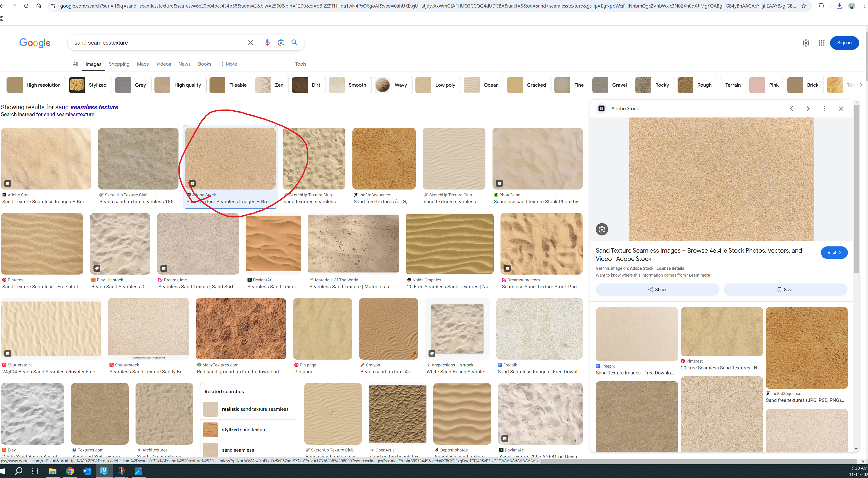Switch to the News tab

184,64
